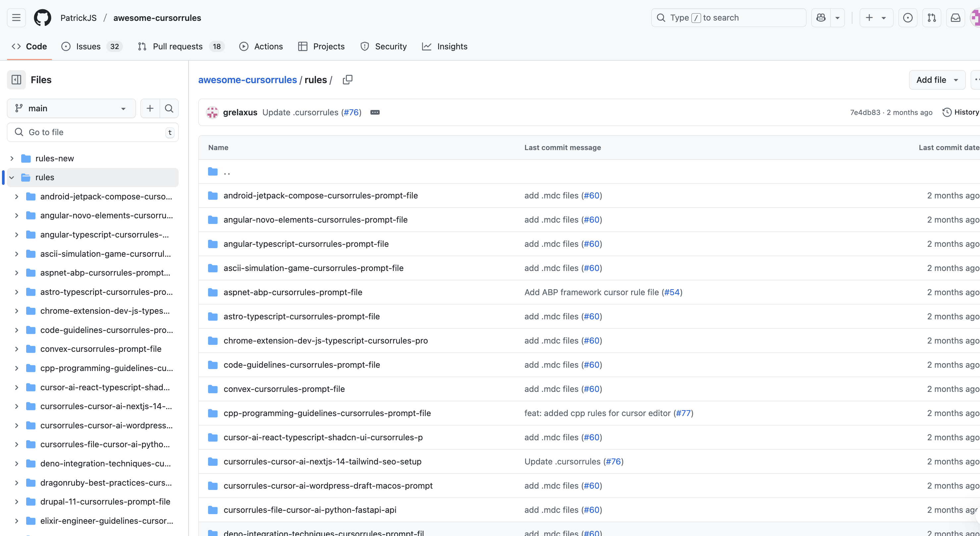Add new file using plus icon

pos(150,108)
